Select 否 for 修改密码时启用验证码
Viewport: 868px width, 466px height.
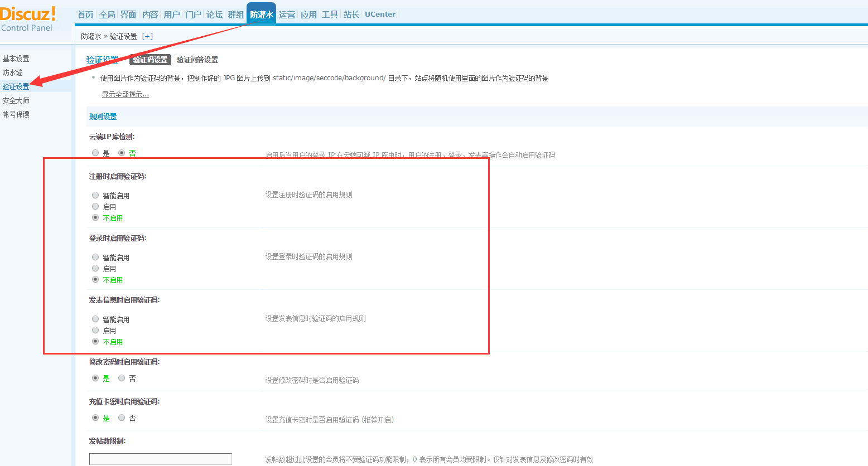tap(122, 378)
